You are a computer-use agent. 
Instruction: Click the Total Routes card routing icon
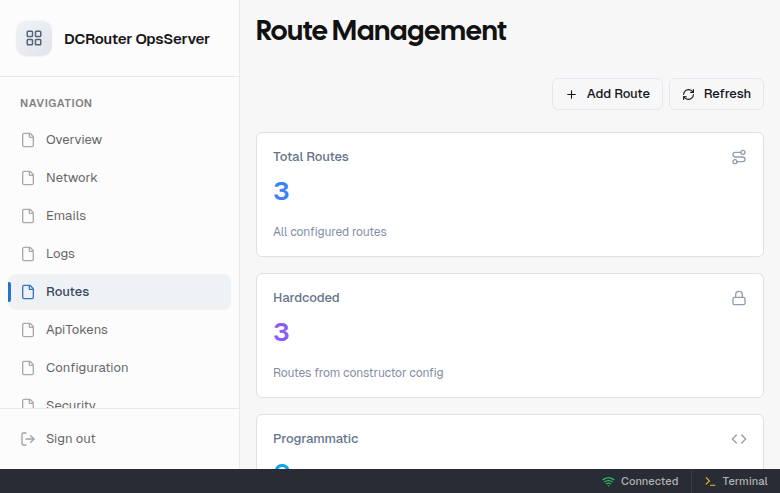coord(738,157)
